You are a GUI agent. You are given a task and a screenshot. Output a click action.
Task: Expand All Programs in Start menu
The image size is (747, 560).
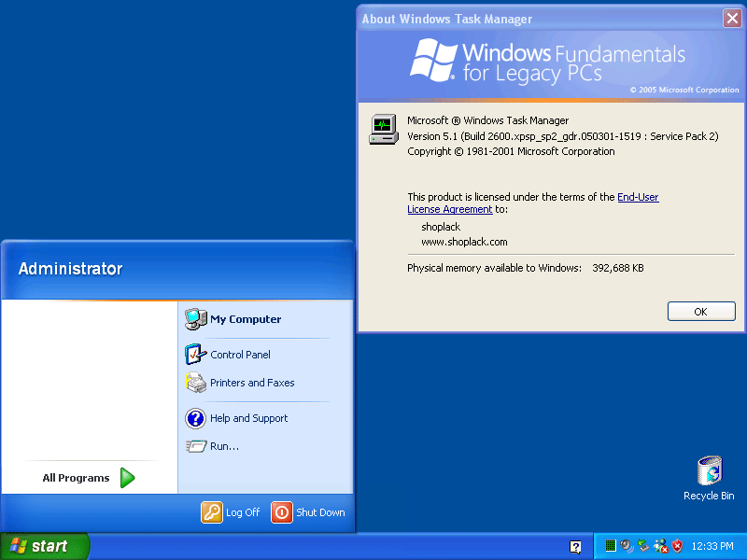pyautogui.click(x=89, y=478)
